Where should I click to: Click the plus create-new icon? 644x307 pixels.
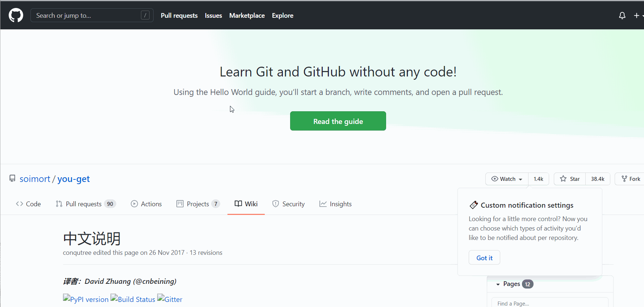pos(636,16)
